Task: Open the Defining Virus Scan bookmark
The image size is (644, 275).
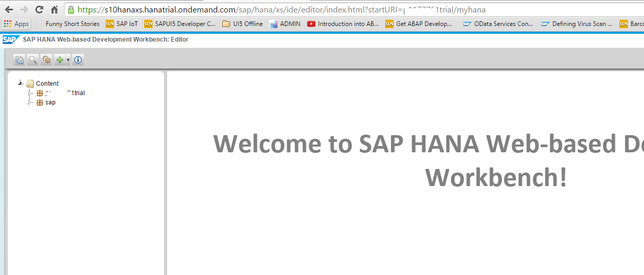Action: tap(577, 24)
